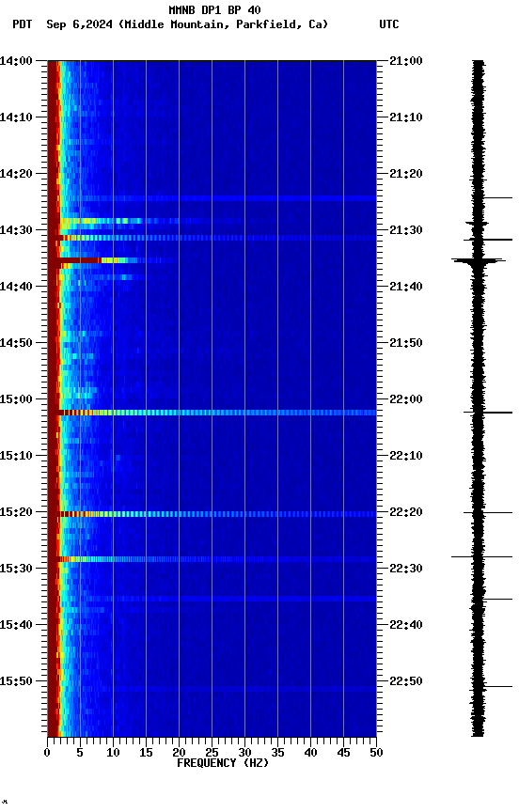
Task: Click the 15:00 PDT time label
Action: pos(16,399)
